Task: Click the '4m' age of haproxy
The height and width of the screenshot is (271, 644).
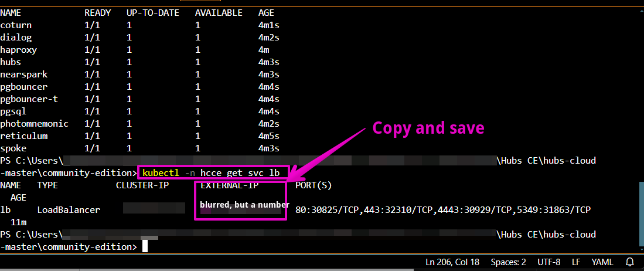Action: pos(264,50)
